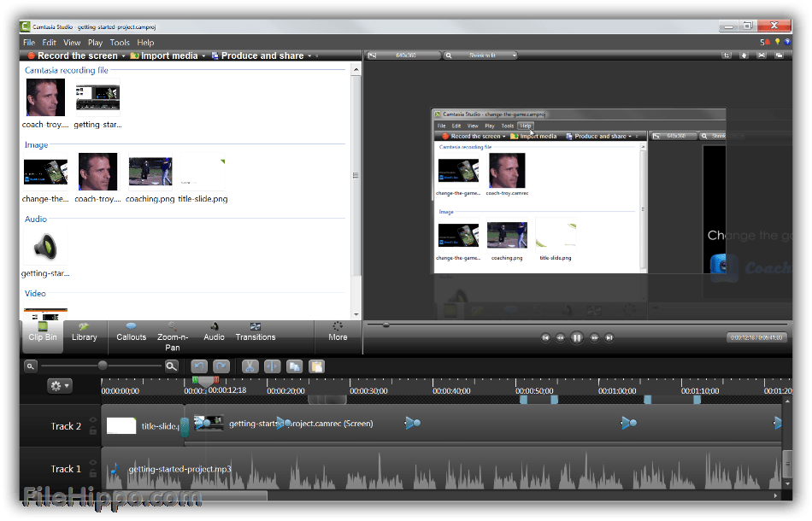This screenshot has height=521, width=812.
Task: Open the Zoom-n-Pan tool
Action: pyautogui.click(x=173, y=337)
